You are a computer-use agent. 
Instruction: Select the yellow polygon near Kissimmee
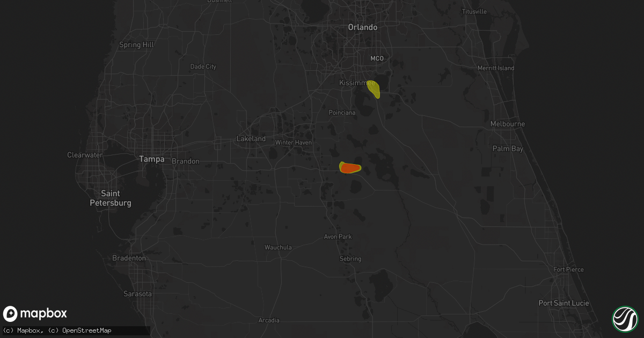(x=374, y=89)
